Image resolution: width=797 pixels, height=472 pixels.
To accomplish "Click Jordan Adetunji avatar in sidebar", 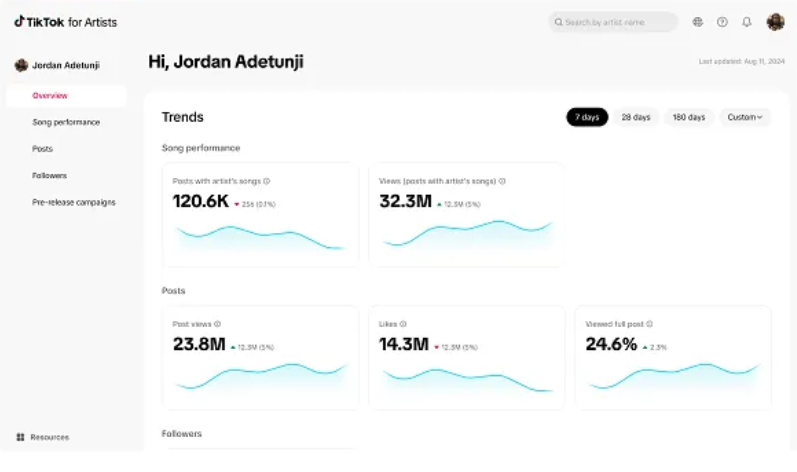I will click(21, 65).
